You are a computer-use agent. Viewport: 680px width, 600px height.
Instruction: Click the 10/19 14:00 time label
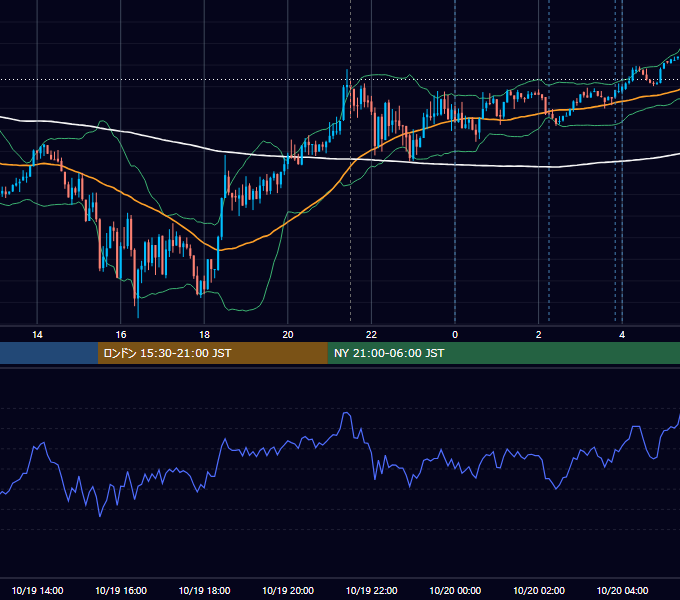tap(37, 590)
